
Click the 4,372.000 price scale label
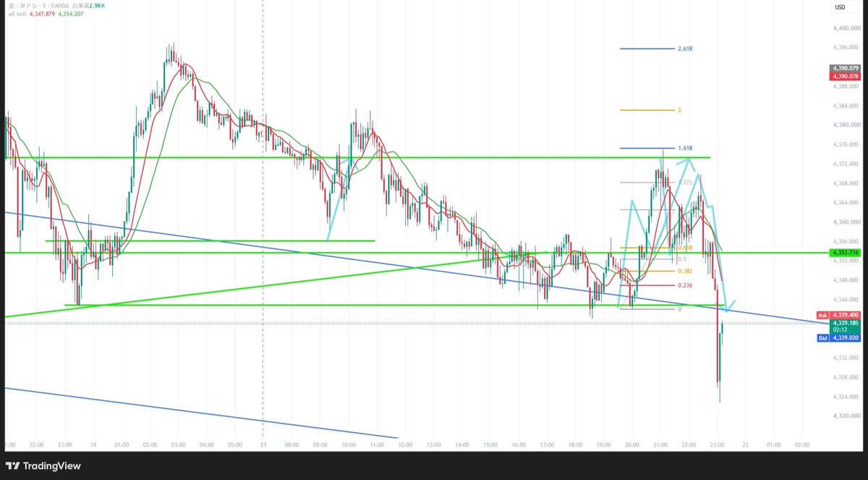point(844,164)
